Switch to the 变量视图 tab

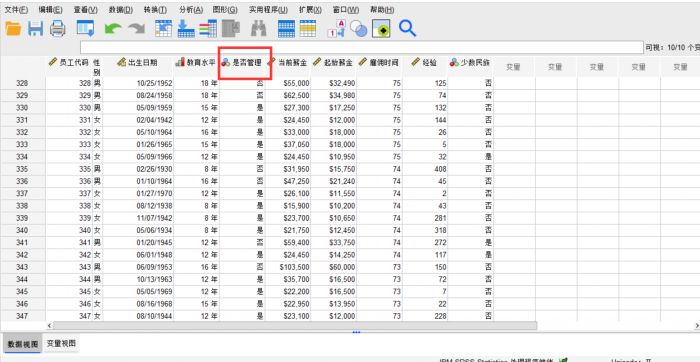pyautogui.click(x=62, y=344)
